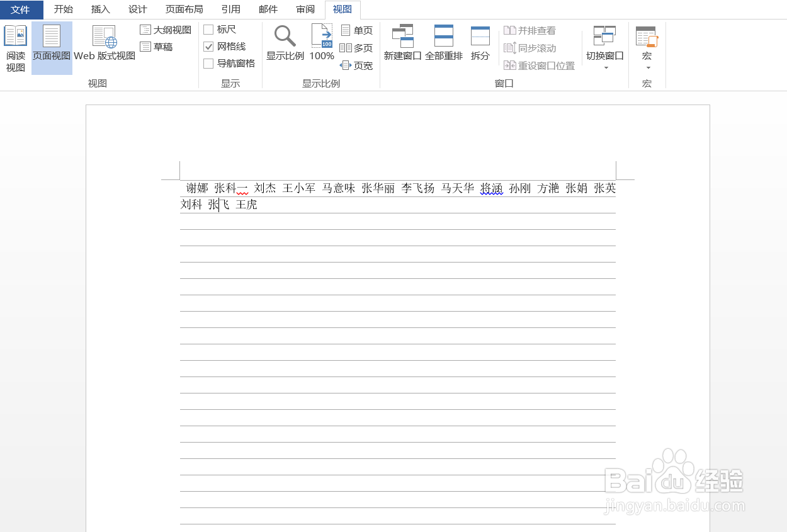Open the 页宽 page width option

356,64
